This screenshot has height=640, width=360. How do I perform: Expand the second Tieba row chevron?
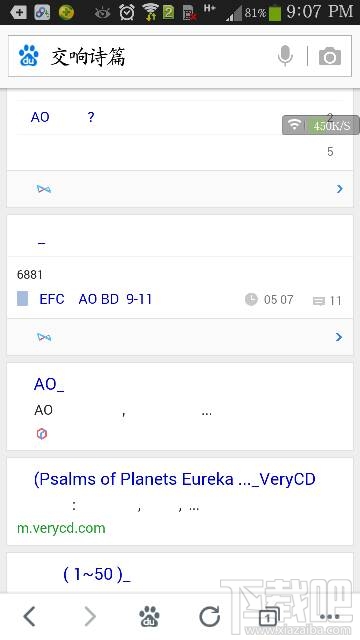pyautogui.click(x=339, y=337)
